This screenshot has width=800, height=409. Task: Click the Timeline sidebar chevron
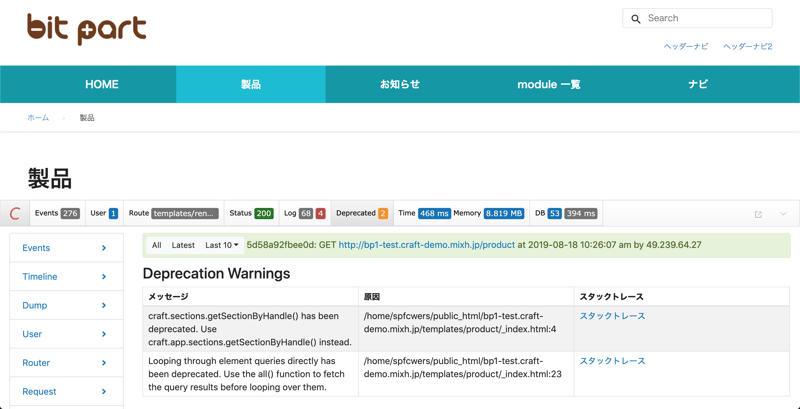(104, 277)
